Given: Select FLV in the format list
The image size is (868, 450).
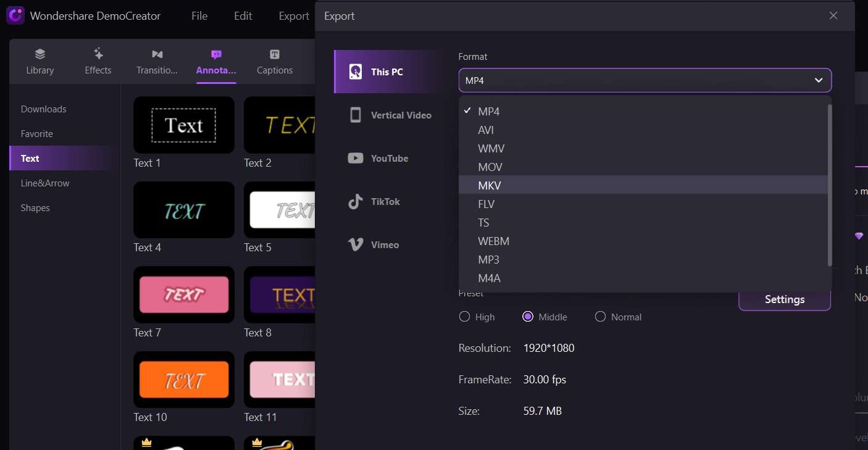Looking at the screenshot, I should click(x=643, y=204).
